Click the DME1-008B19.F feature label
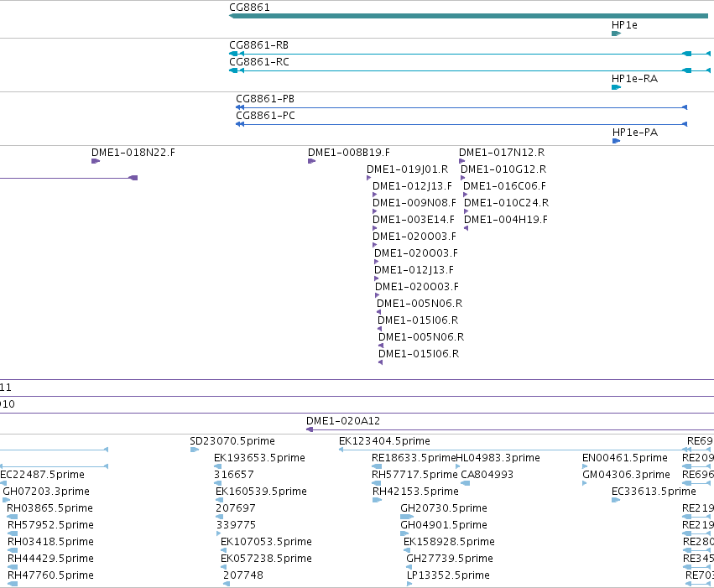The width and height of the screenshot is (714, 588). (349, 153)
